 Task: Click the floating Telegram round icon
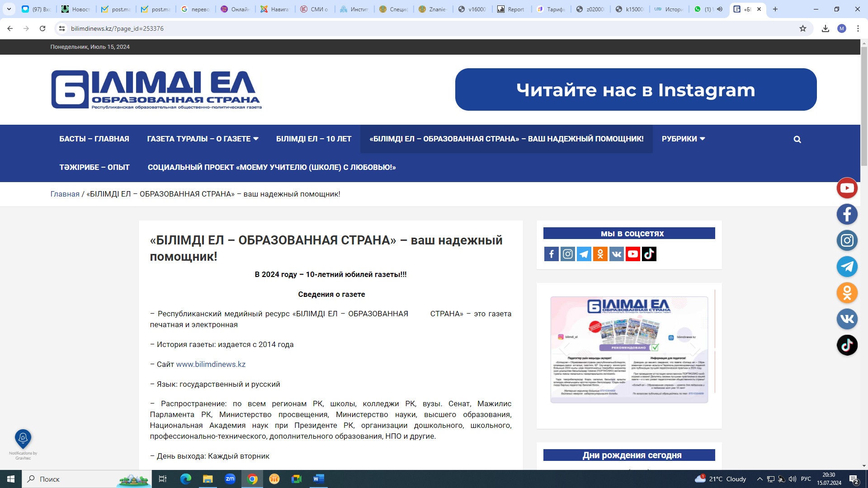point(847,267)
